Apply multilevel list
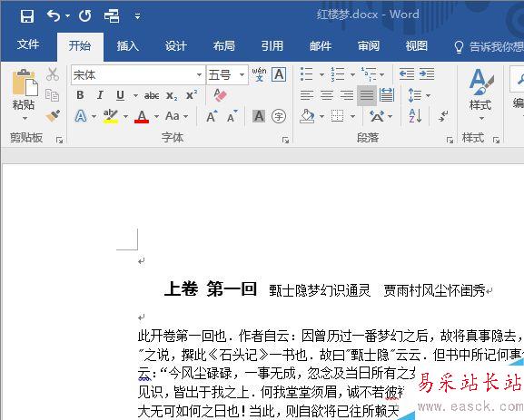The image size is (524, 420). tap(369, 74)
